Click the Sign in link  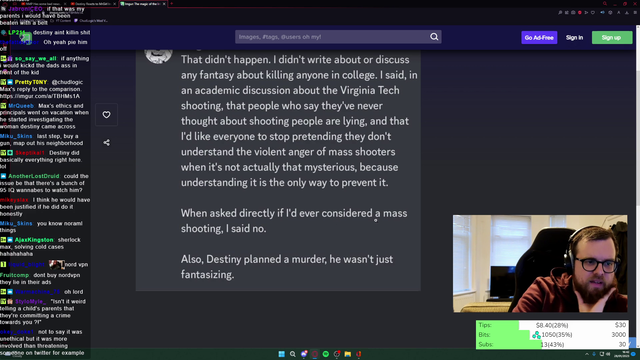(574, 38)
